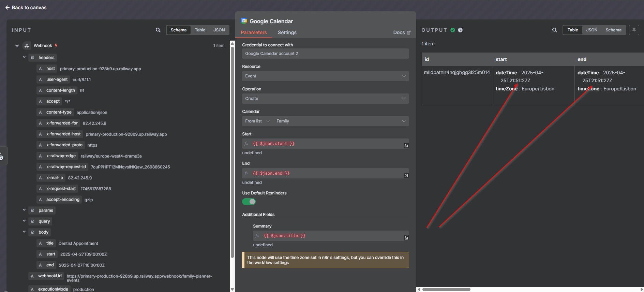Open the credential selector Google Calendar account 2

point(325,54)
